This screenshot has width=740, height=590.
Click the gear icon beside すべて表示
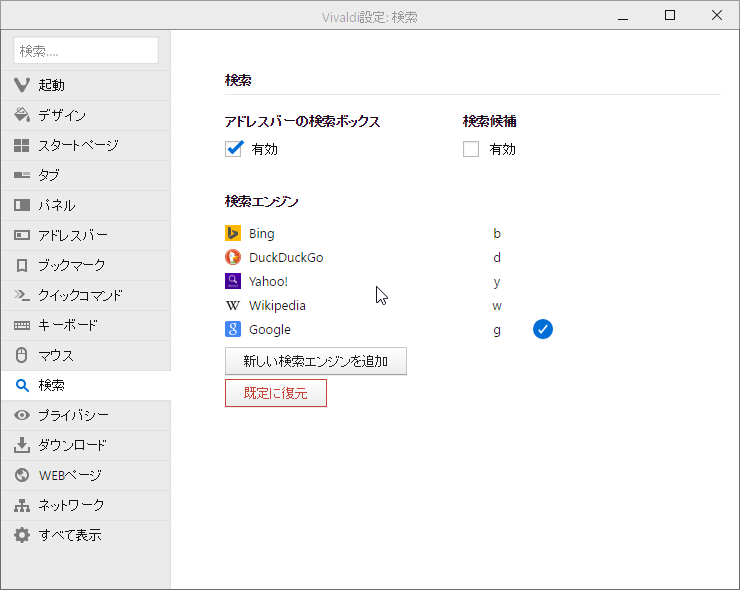point(22,535)
